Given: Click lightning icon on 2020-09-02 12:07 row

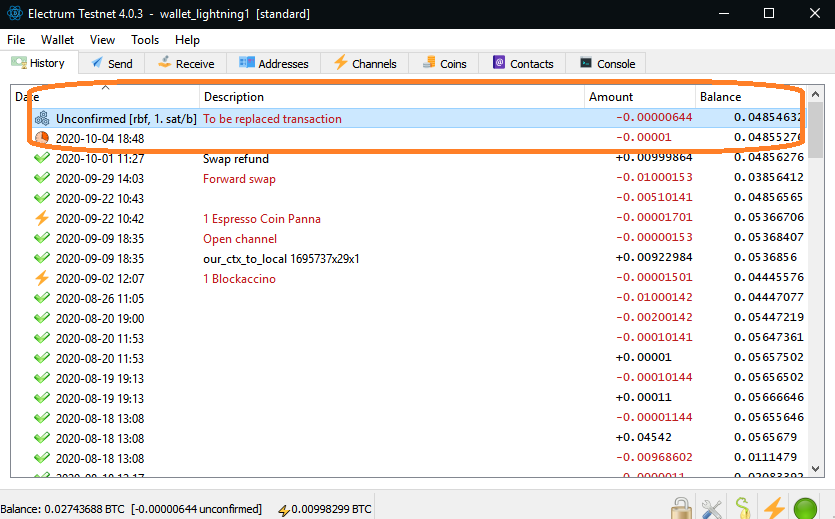Looking at the screenshot, I should (42, 278).
